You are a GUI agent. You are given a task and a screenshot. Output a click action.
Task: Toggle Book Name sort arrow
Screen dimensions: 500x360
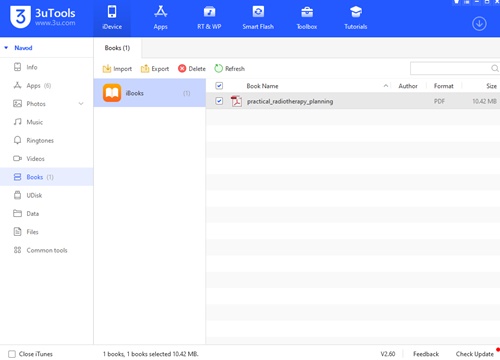(386, 86)
